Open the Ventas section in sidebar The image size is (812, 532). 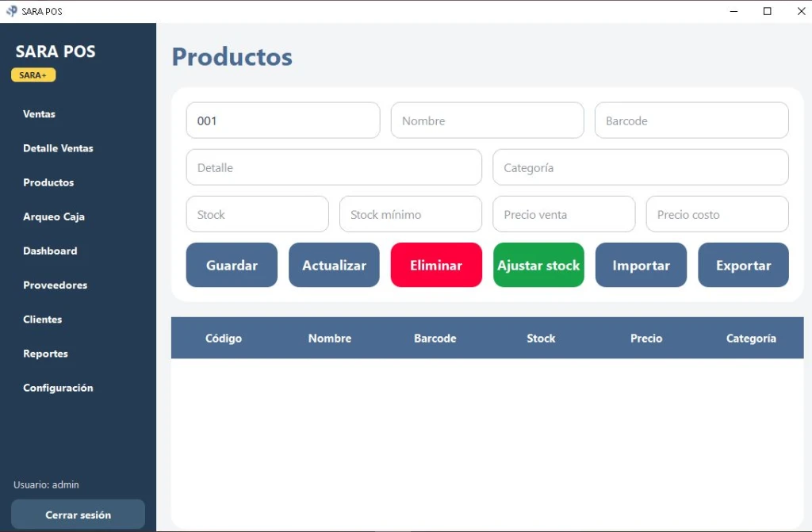[x=39, y=114]
